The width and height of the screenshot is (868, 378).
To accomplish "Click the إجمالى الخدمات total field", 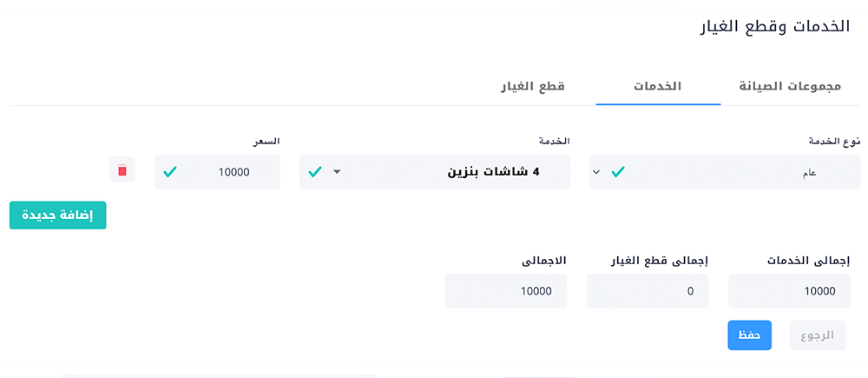I will (x=790, y=291).
